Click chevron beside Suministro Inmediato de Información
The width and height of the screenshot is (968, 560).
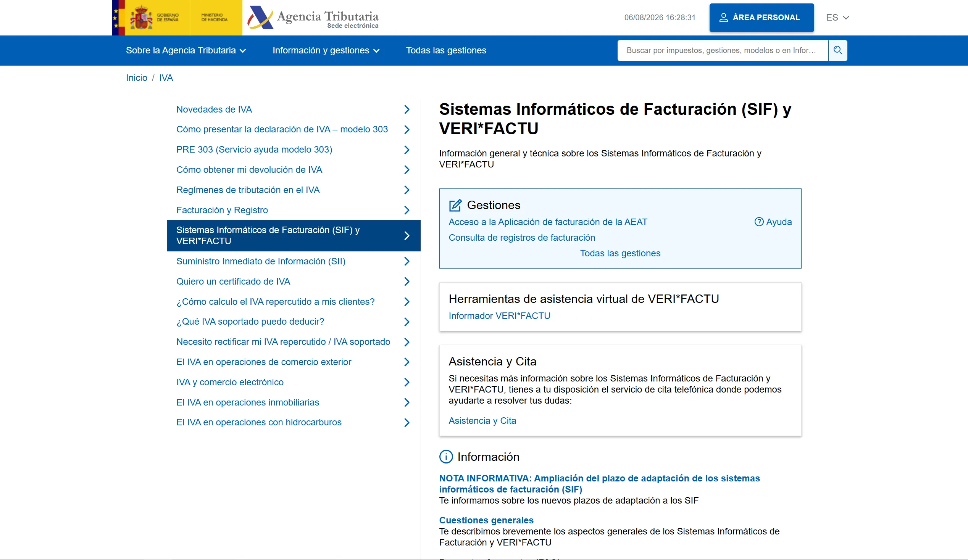click(x=407, y=261)
